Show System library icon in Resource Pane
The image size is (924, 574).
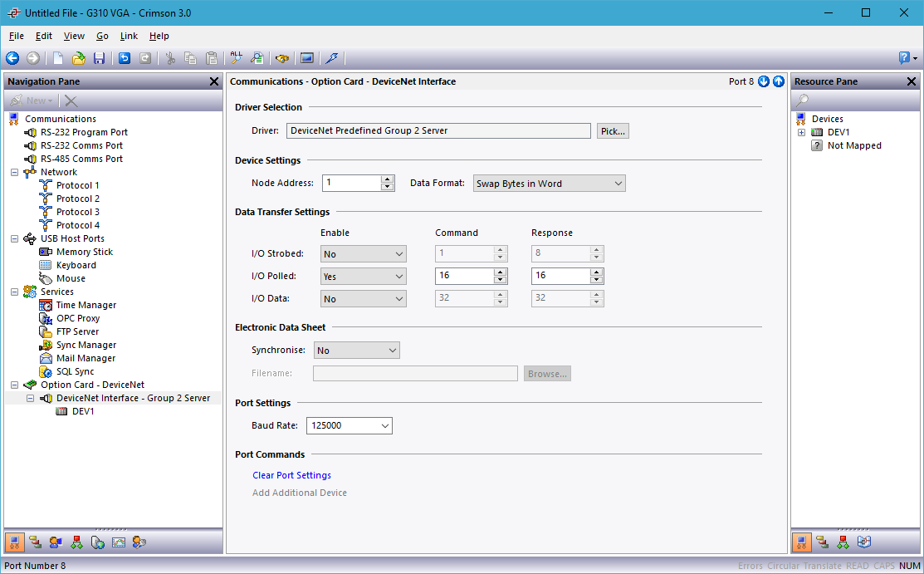864,542
